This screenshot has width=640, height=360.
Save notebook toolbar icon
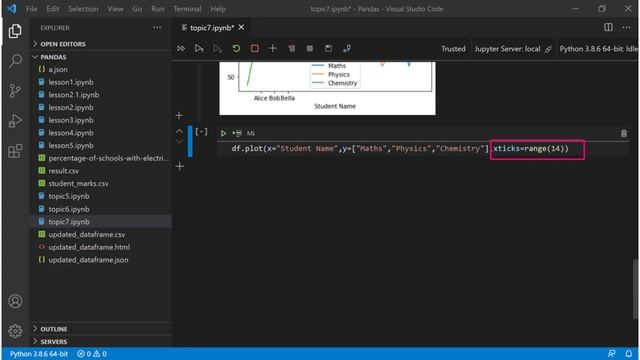pyautogui.click(x=328, y=49)
